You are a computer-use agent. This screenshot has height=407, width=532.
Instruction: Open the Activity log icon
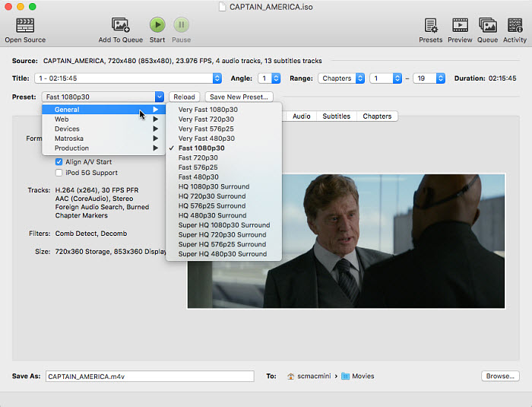pyautogui.click(x=515, y=25)
